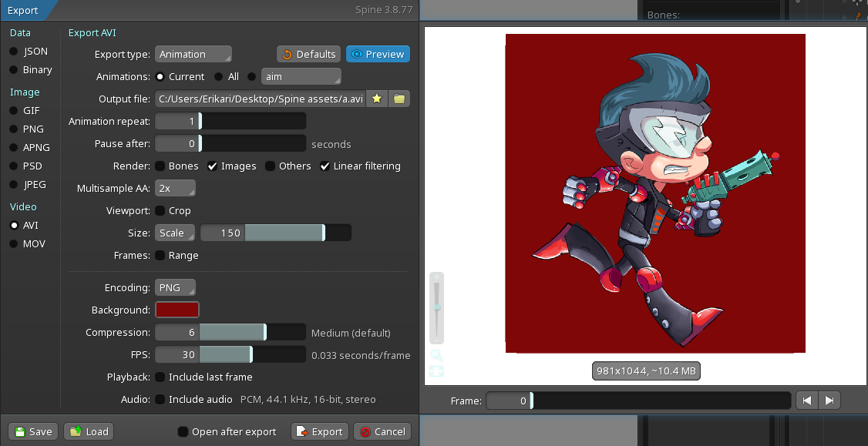Choose the Current animations option

coord(160,77)
